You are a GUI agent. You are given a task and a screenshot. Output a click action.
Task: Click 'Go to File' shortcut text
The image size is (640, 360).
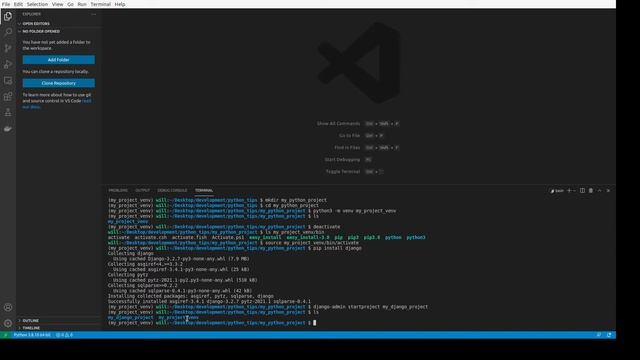point(349,136)
